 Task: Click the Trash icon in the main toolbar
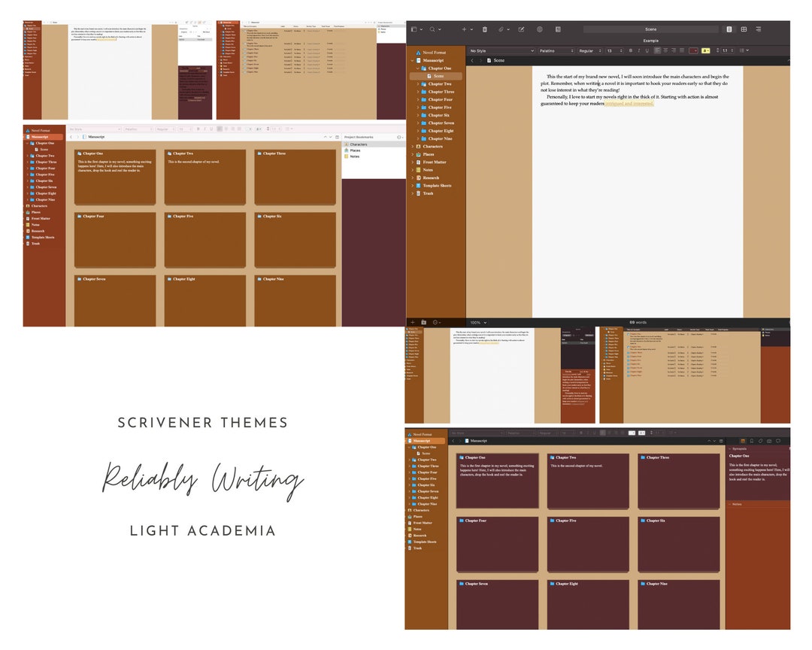[484, 29]
